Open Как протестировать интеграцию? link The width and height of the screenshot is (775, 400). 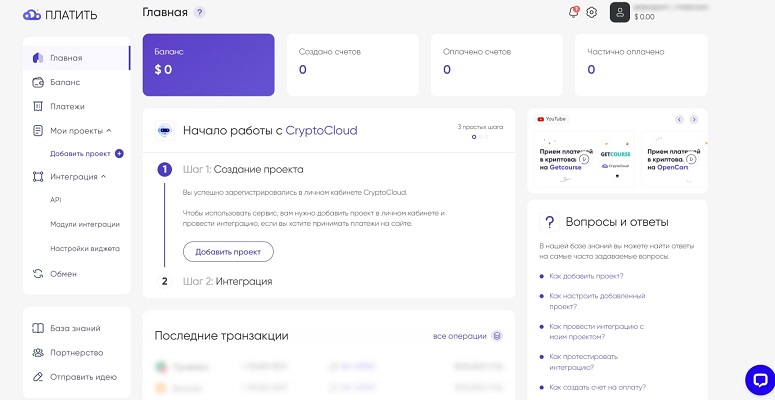pyautogui.click(x=584, y=362)
